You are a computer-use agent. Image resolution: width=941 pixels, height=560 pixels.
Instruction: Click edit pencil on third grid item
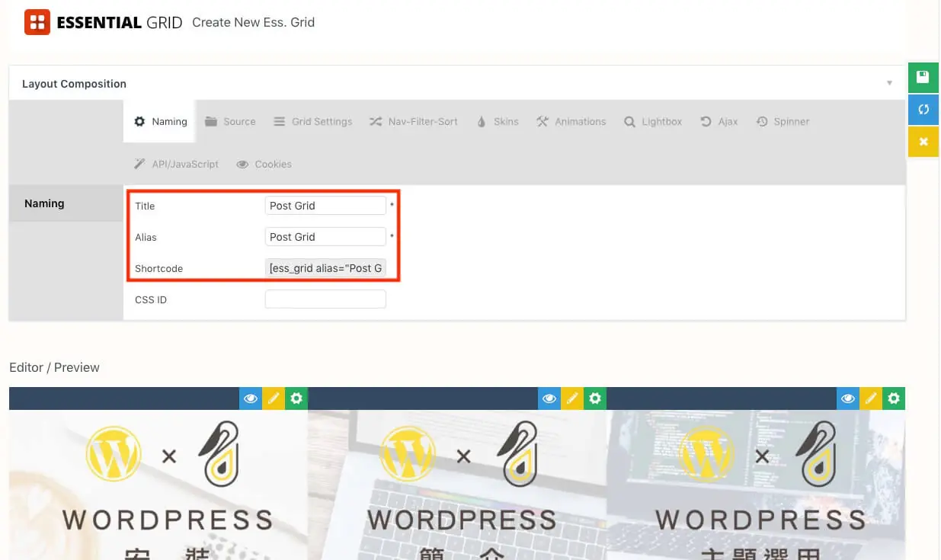pyautogui.click(x=871, y=398)
